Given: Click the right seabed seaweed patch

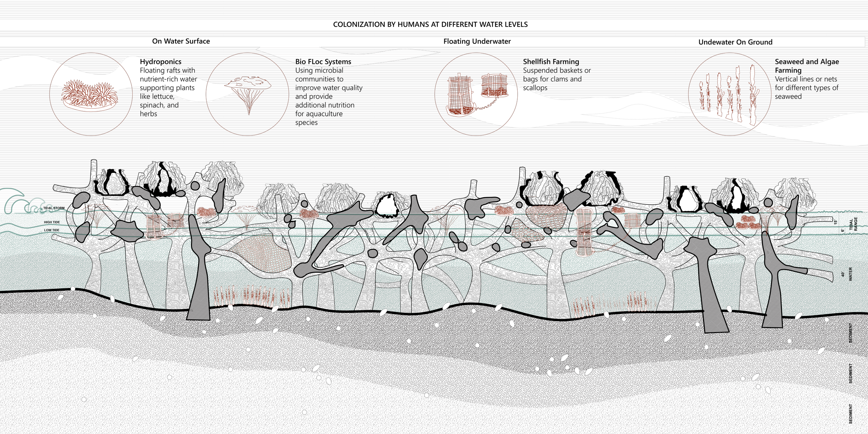Looking at the screenshot, I should pyautogui.click(x=614, y=304).
